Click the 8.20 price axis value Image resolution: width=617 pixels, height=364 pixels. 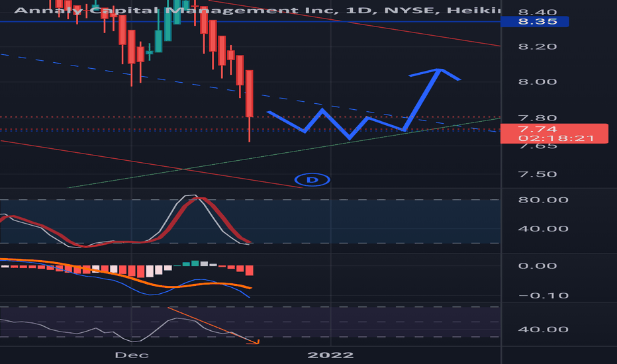[x=538, y=47]
